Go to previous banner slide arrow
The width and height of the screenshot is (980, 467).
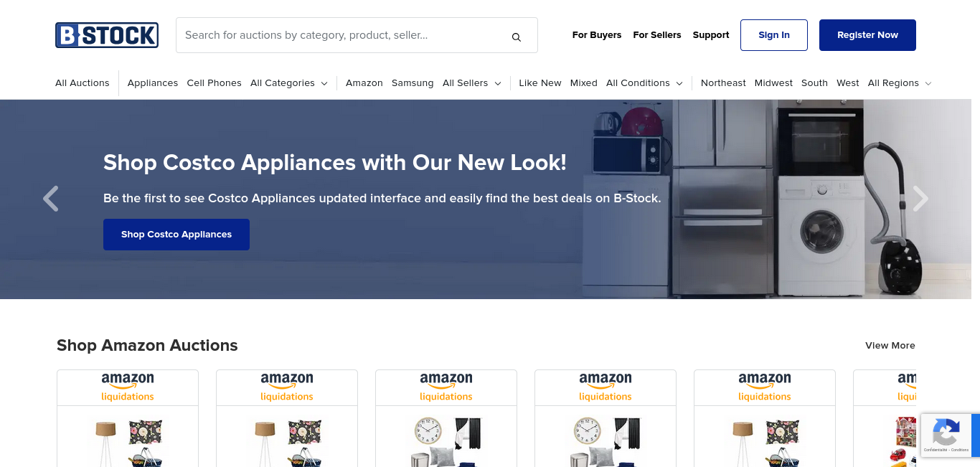coord(50,199)
